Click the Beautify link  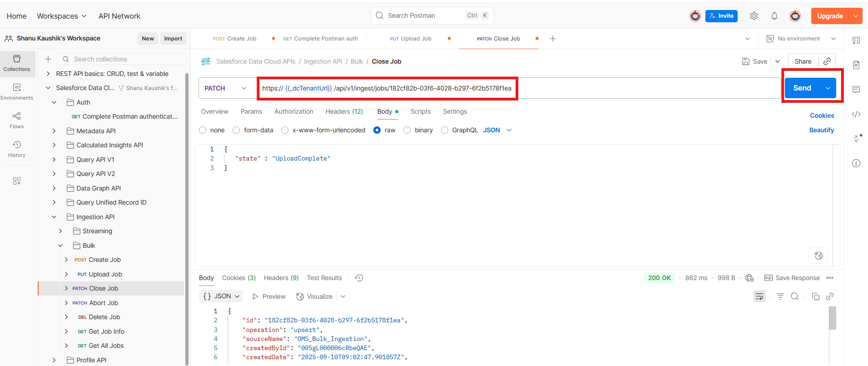pos(821,130)
